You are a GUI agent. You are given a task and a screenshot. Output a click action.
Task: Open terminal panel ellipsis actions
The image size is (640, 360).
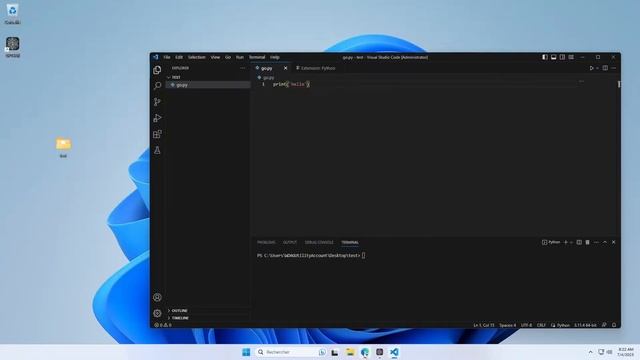(596, 242)
